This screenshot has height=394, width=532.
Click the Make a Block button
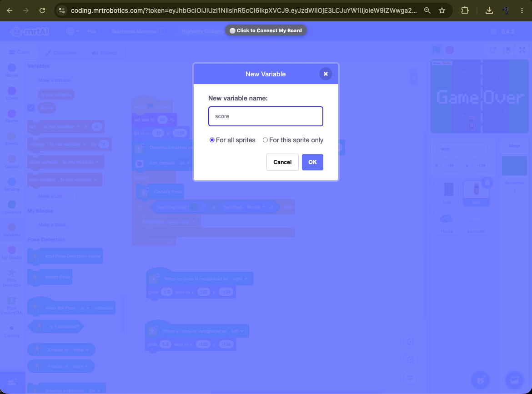(52, 225)
